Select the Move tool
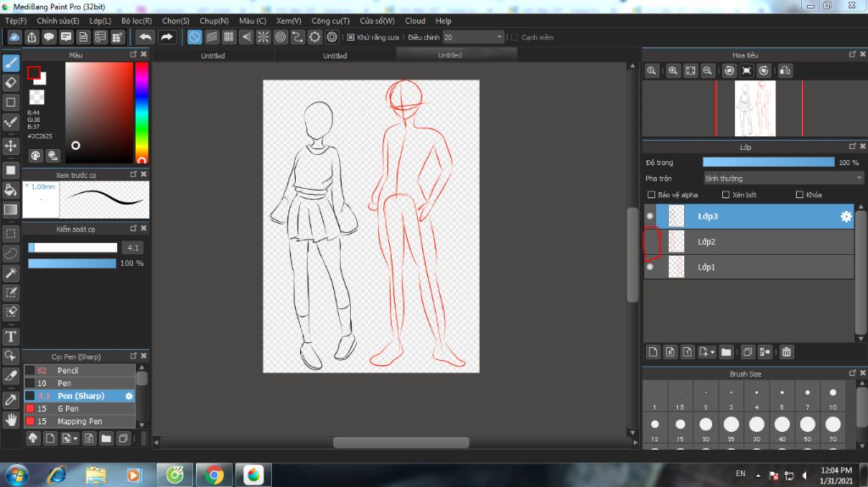Viewport: 868px width, 487px height. [10, 146]
